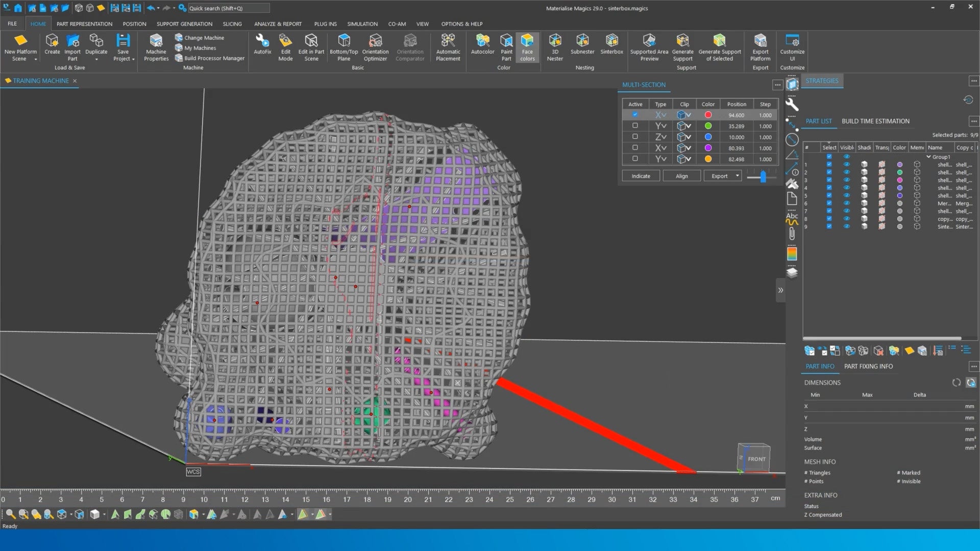
Task: Enable the green Y section checkbox
Action: (635, 126)
